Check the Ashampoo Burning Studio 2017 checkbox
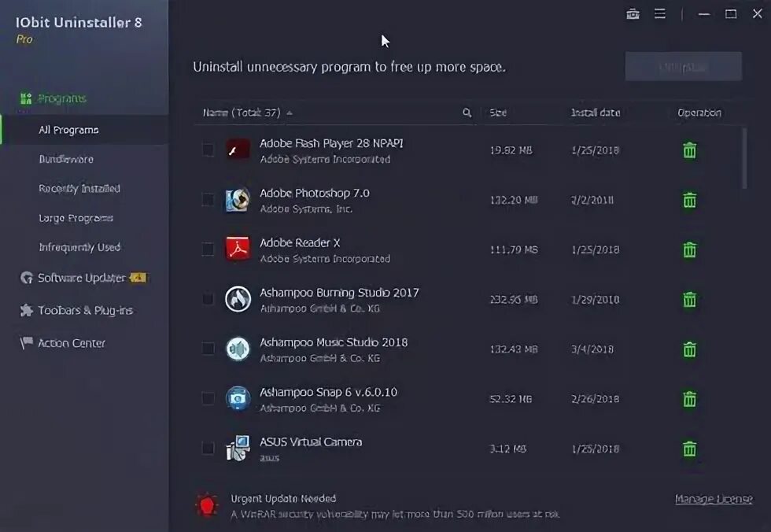The width and height of the screenshot is (771, 532). pos(208,299)
